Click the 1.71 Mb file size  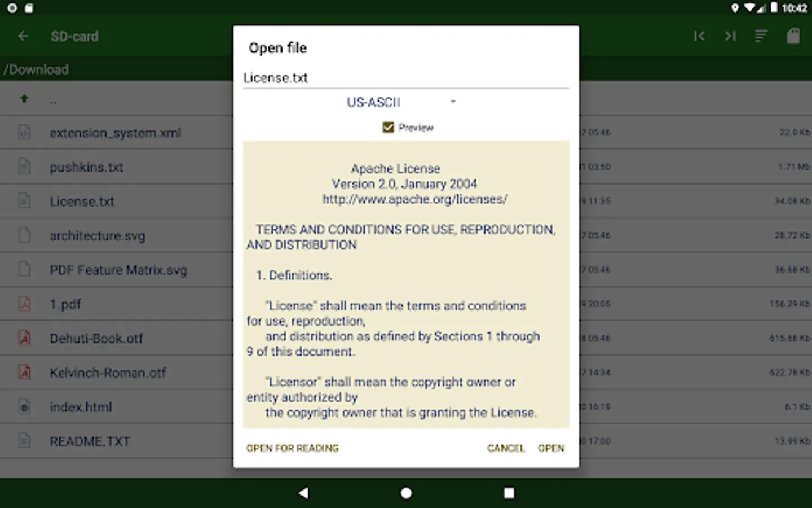click(x=794, y=167)
